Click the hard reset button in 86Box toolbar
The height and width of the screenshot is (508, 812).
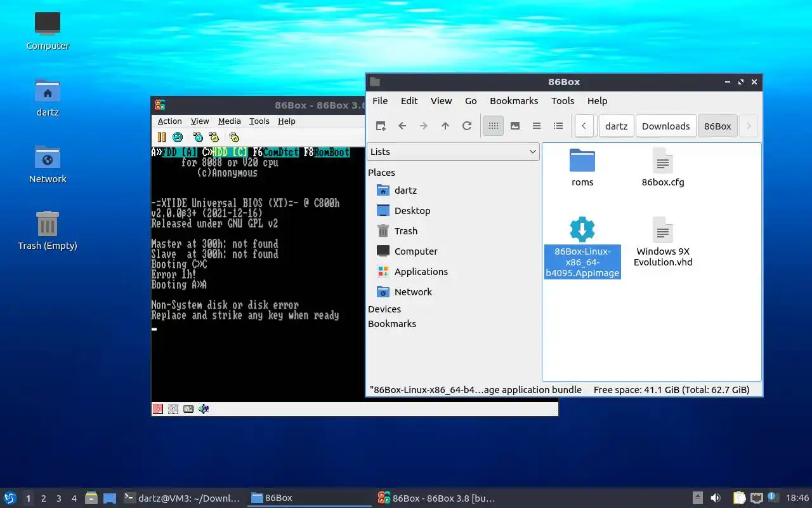[x=178, y=137]
